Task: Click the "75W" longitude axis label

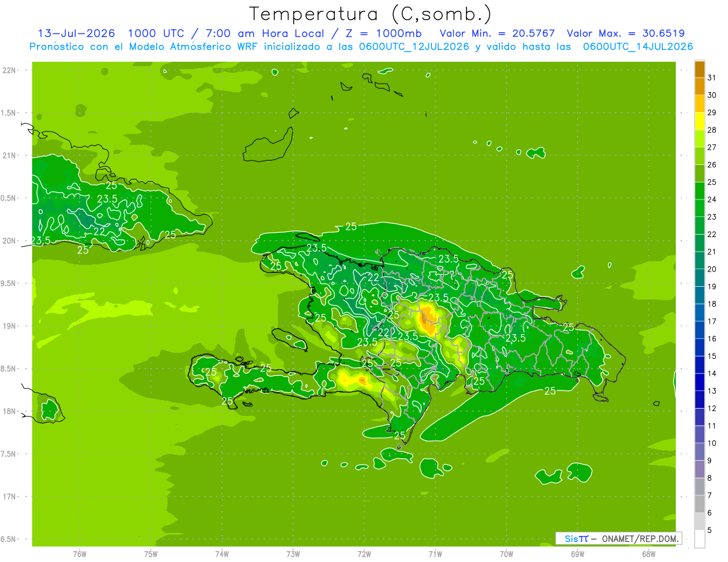Action: click(x=150, y=554)
